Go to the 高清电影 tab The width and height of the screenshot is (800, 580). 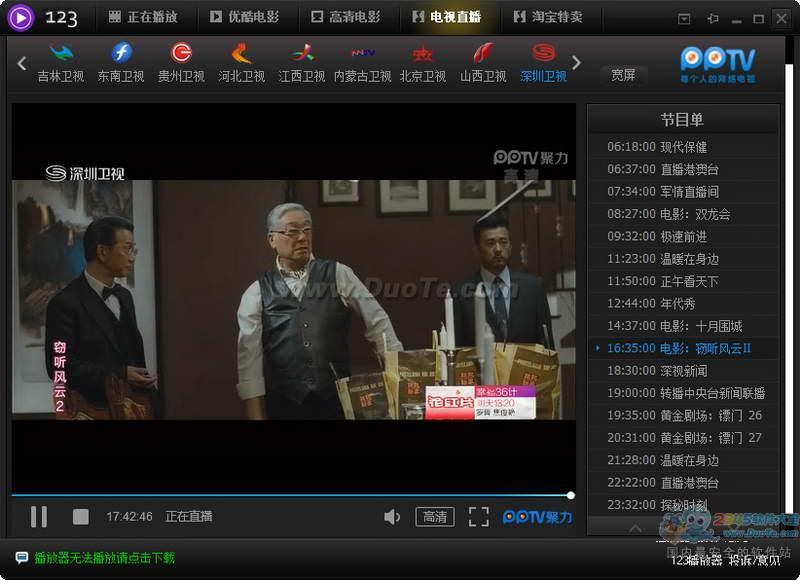click(346, 17)
